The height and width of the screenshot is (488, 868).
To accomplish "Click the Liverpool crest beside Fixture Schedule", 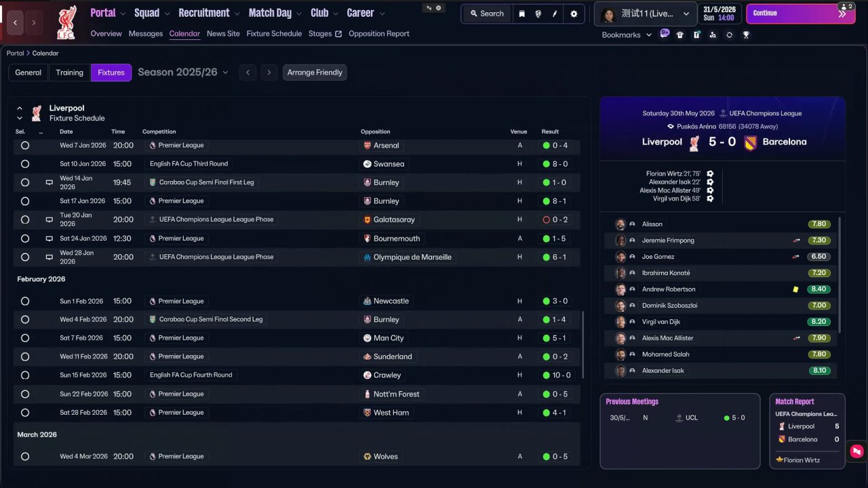I will (x=37, y=113).
